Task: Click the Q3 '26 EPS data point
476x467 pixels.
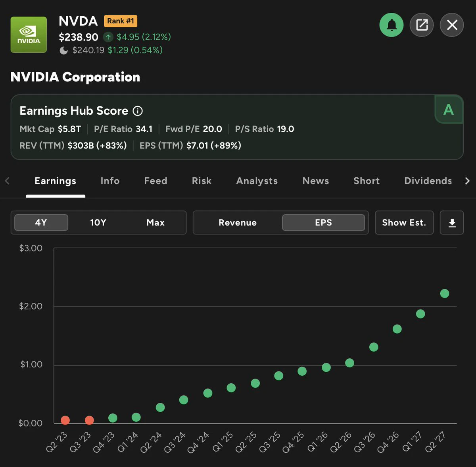Action: tap(374, 347)
